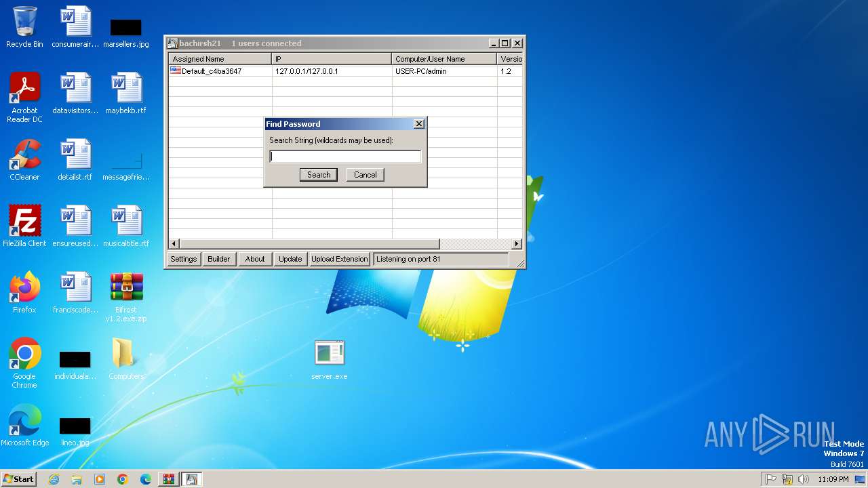Click the taskbar clock showing 11:09 PM
The width and height of the screenshot is (868, 488).
(833, 479)
